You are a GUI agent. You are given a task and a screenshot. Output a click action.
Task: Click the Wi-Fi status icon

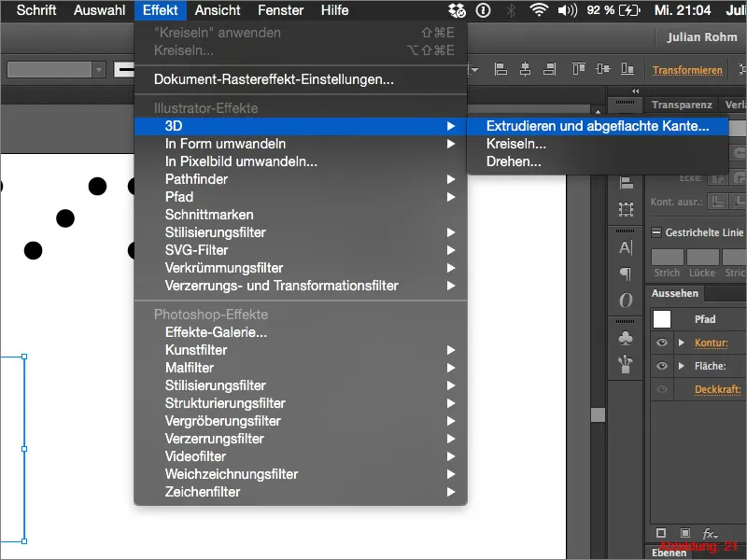tap(539, 10)
